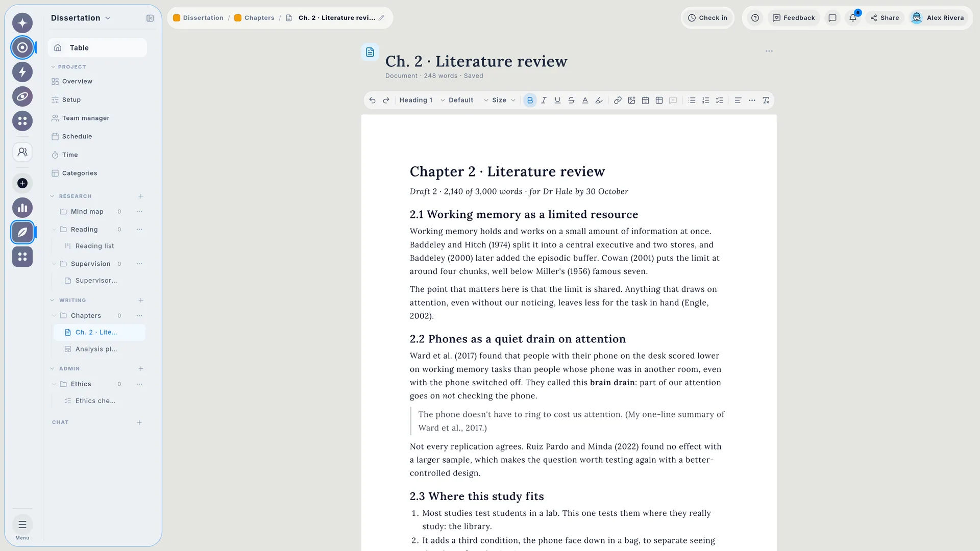This screenshot has width=980, height=551.
Task: Click the Feedback button
Action: (794, 18)
